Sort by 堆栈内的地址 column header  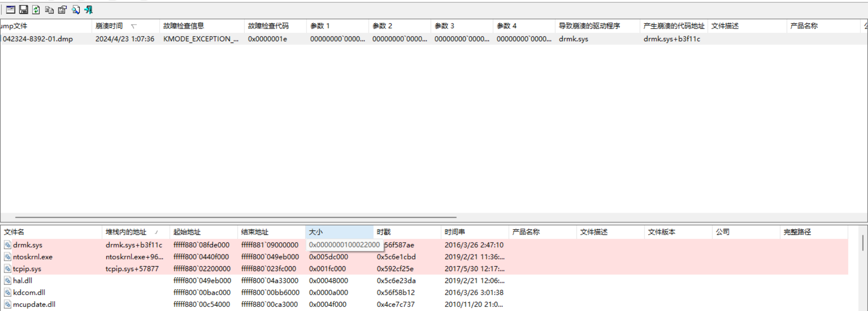pyautogui.click(x=126, y=232)
